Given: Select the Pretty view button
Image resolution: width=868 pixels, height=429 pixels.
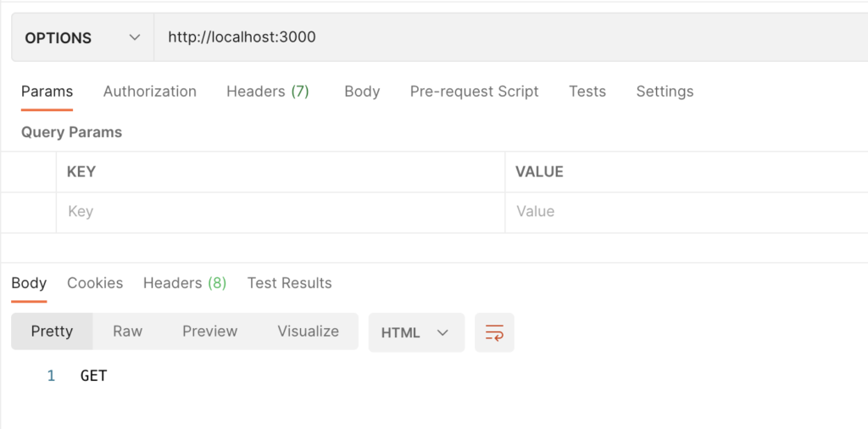Looking at the screenshot, I should point(52,331).
